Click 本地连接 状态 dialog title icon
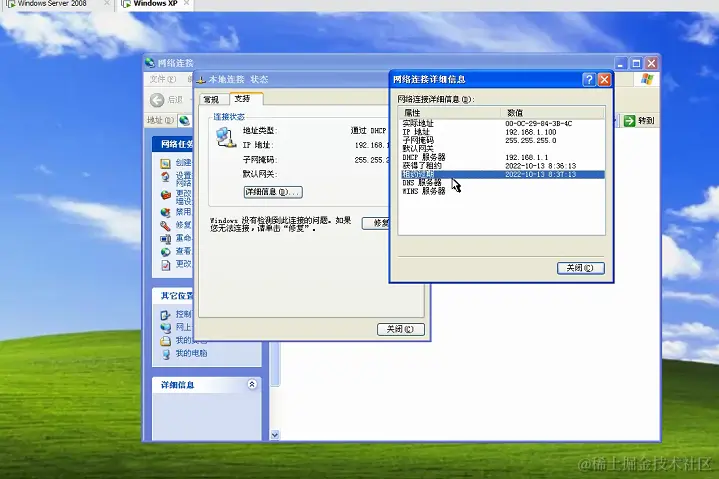The width and height of the screenshot is (719, 479). point(201,80)
